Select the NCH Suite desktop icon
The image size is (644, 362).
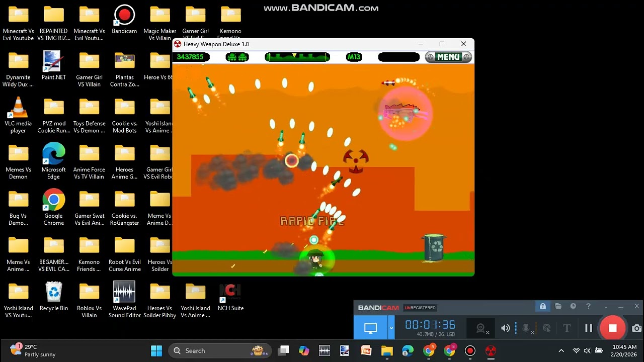[230, 297]
